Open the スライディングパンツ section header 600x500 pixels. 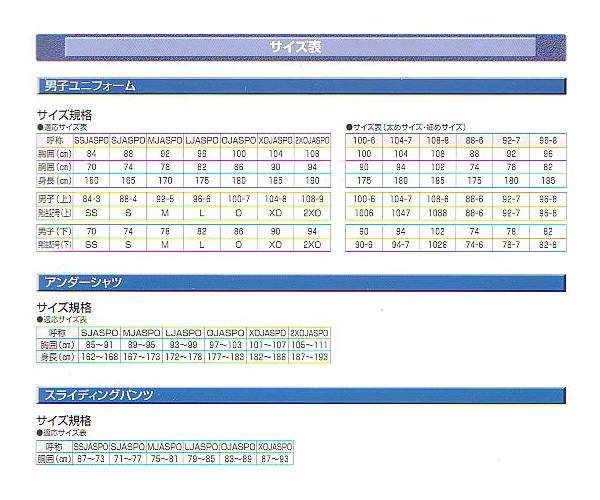click(97, 395)
